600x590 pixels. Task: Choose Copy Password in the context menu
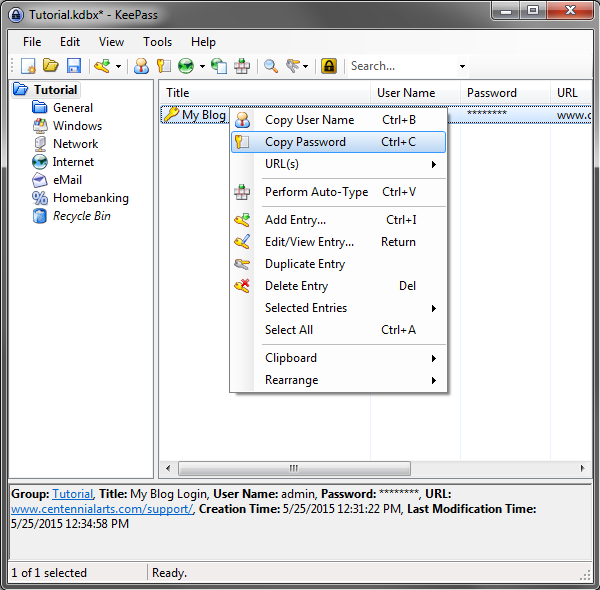(339, 142)
